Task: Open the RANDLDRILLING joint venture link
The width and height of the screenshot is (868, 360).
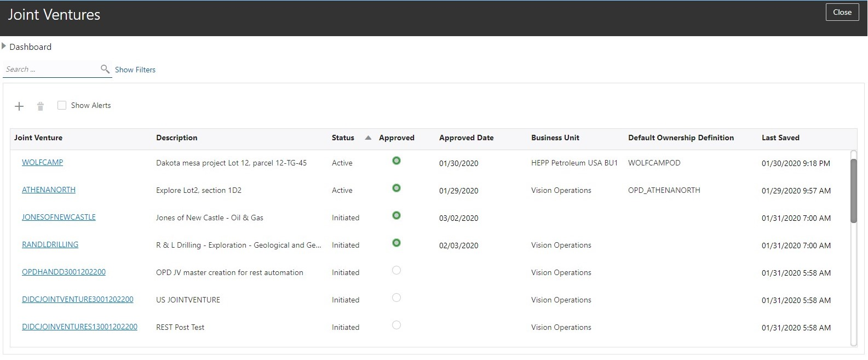Action: click(50, 244)
